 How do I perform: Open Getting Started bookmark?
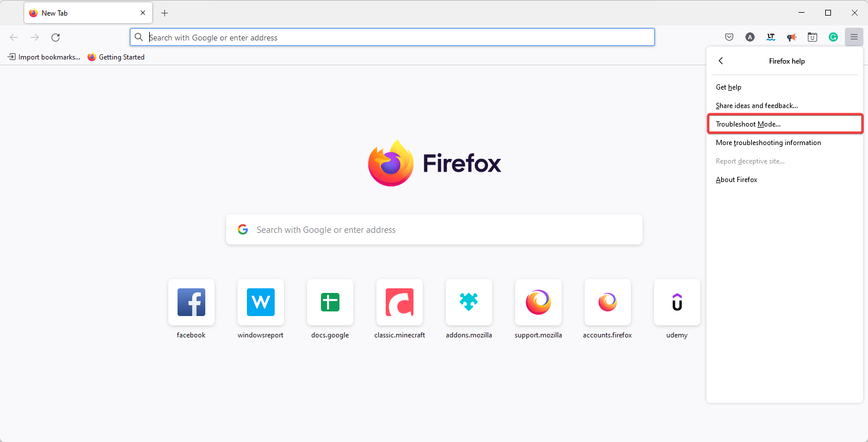point(116,57)
